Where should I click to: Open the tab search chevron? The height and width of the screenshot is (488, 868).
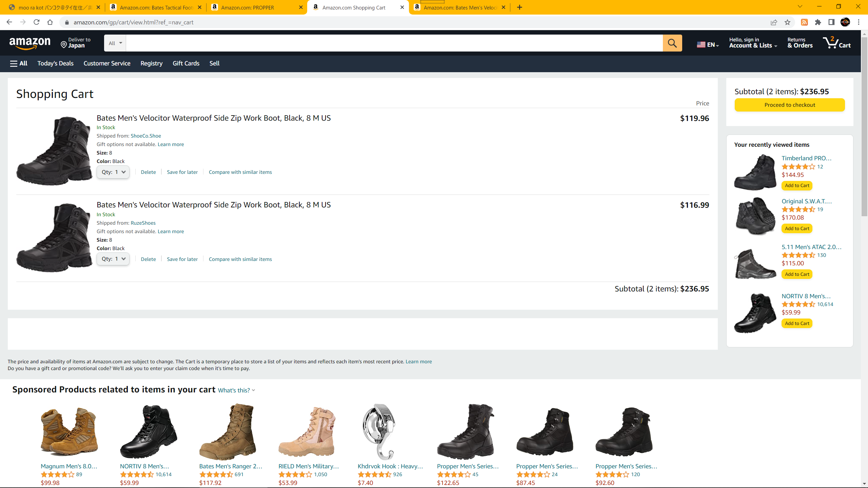click(800, 6)
